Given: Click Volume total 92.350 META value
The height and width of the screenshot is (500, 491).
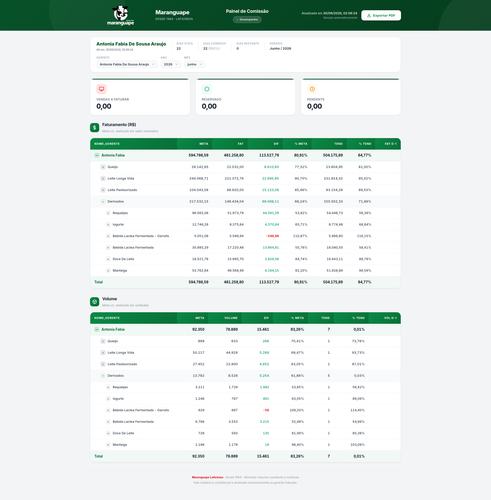Looking at the screenshot, I should pyautogui.click(x=198, y=456).
